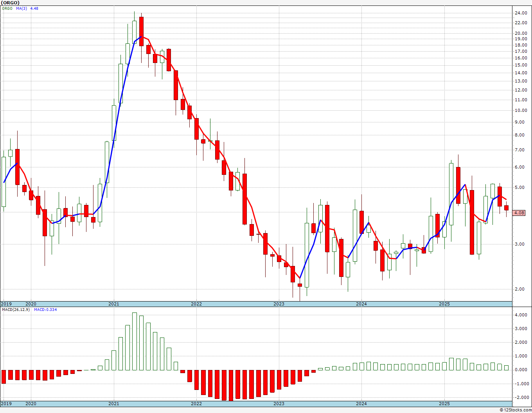
Task: Pick the 13.00 price axis label
Action: 521,81
